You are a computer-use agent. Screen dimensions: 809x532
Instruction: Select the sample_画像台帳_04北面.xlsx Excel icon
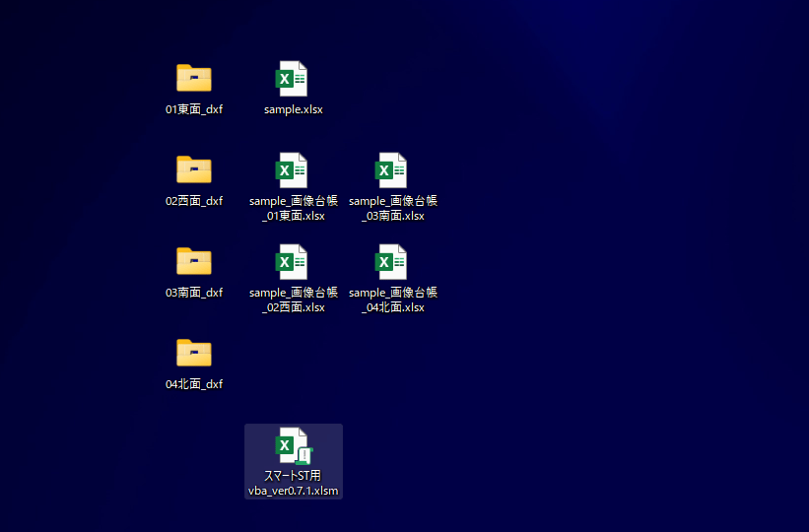[392, 261]
